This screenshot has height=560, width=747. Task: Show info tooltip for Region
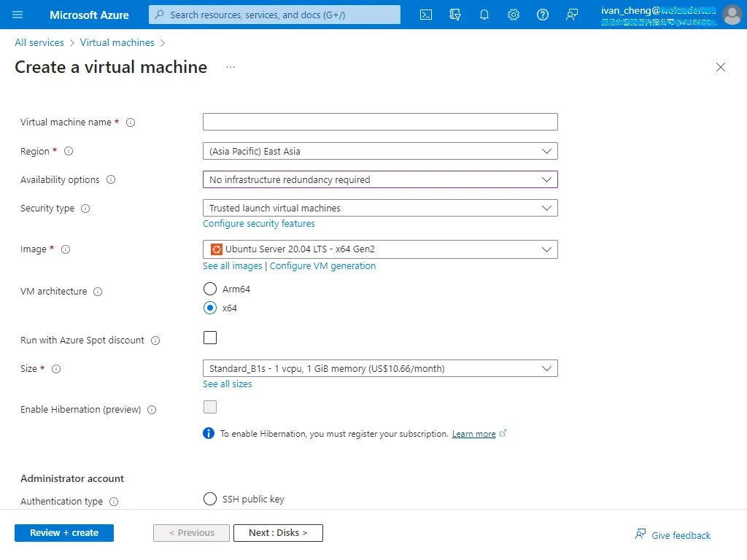coord(69,151)
